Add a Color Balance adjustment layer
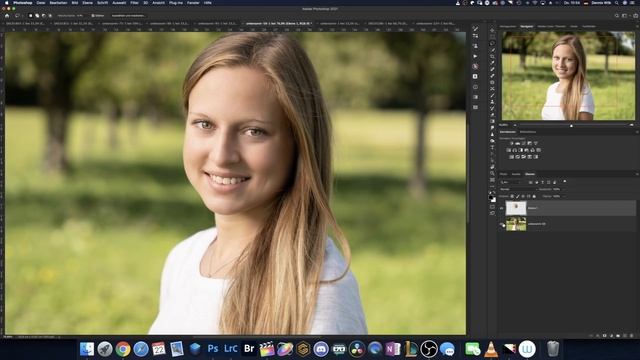640x360 pixels. pyautogui.click(x=514, y=150)
